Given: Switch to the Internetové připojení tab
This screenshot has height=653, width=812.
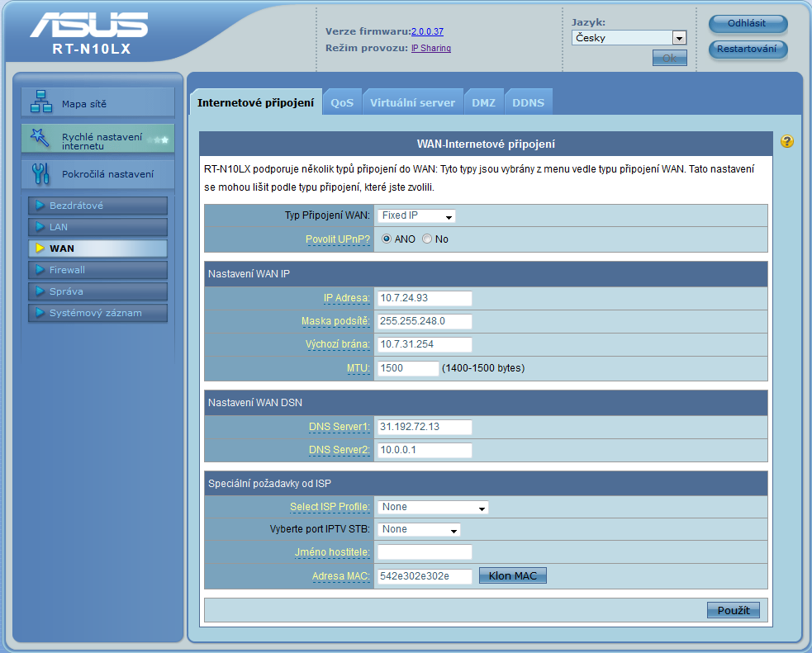Looking at the screenshot, I should coord(256,102).
